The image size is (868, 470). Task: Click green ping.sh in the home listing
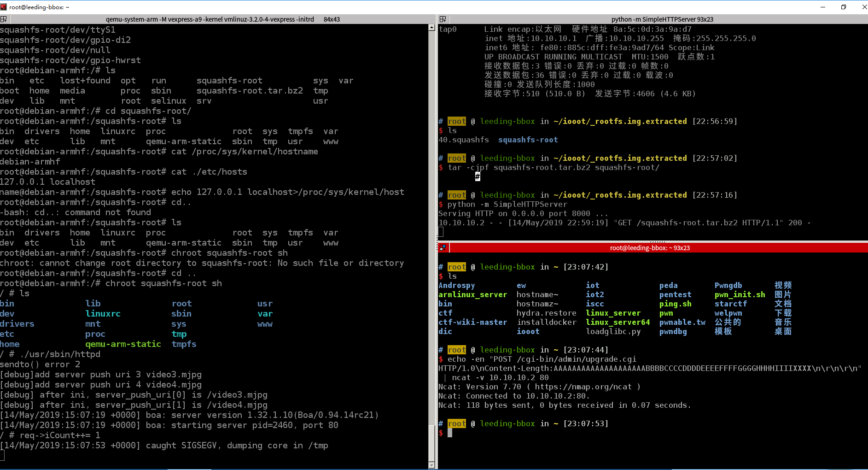point(676,304)
